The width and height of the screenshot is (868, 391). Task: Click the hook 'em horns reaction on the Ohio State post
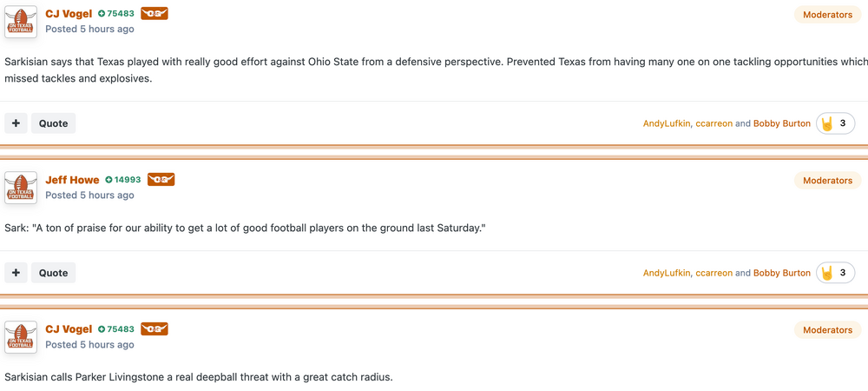835,123
